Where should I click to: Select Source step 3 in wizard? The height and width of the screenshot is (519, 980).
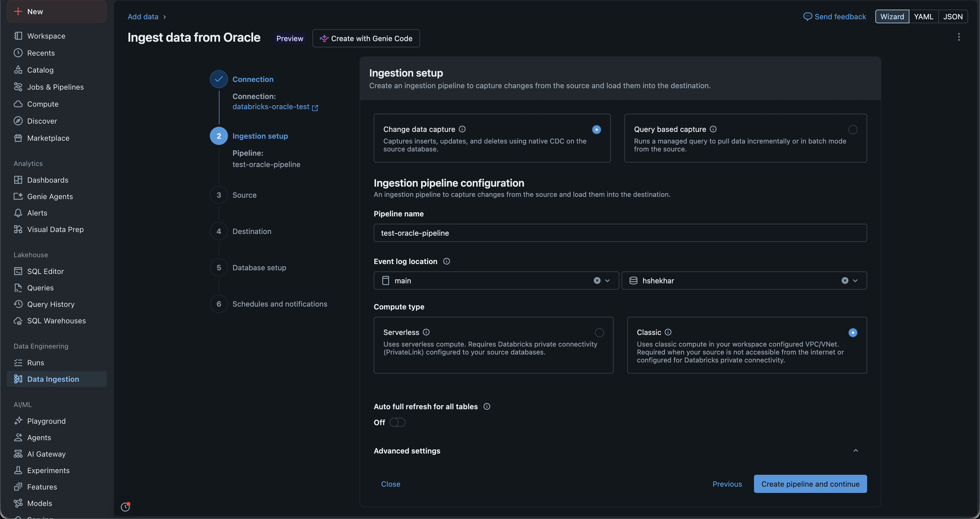[244, 195]
